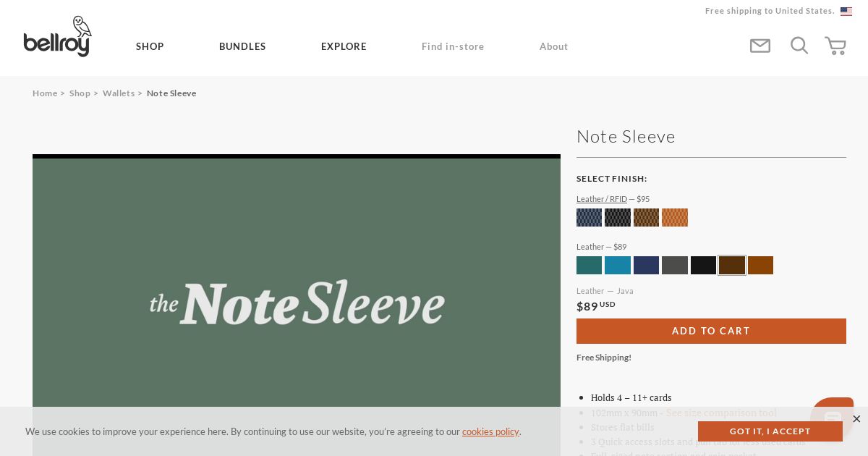The height and width of the screenshot is (456, 868).
Task: Open the email newsletter envelope icon
Action: point(760,46)
